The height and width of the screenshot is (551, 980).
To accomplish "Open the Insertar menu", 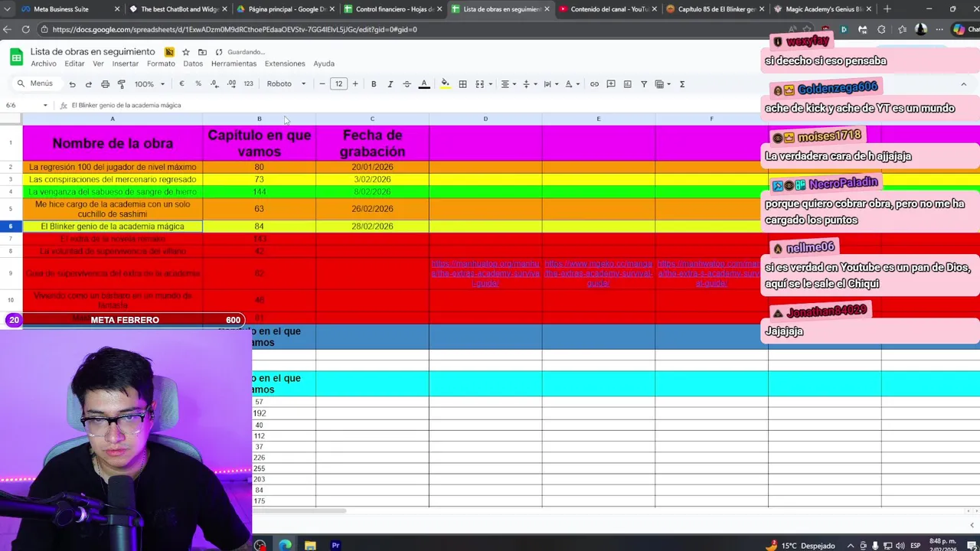I will point(126,64).
